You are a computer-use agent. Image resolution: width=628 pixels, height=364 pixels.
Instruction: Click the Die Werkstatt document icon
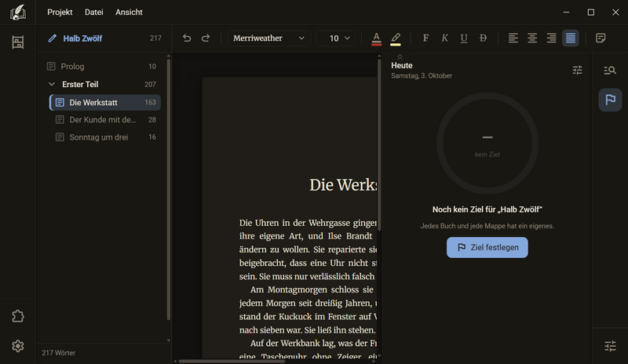coord(60,103)
